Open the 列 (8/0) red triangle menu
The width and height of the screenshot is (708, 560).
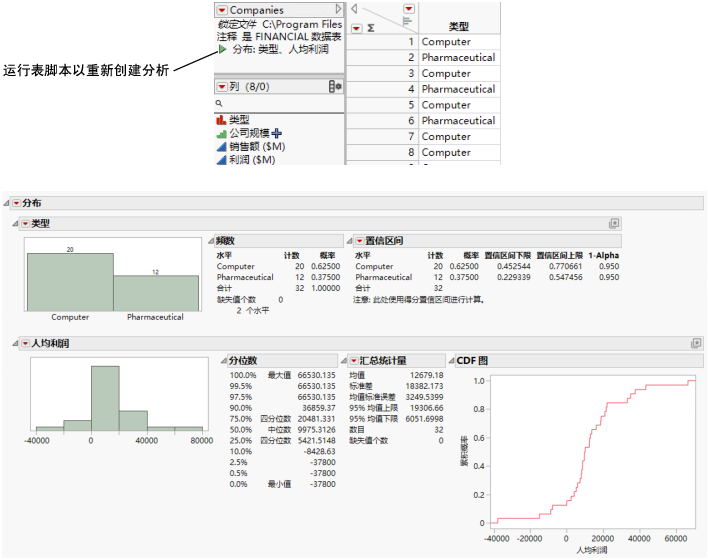coord(222,86)
